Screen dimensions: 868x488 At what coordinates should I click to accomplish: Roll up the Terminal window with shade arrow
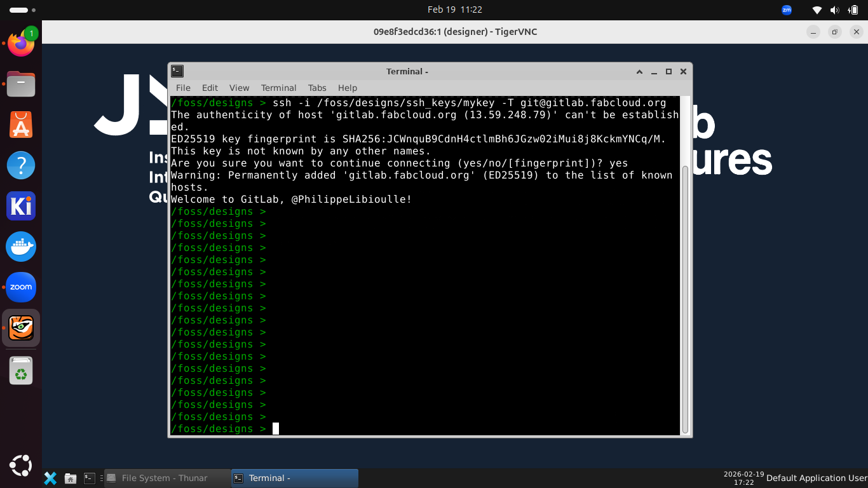(x=639, y=72)
